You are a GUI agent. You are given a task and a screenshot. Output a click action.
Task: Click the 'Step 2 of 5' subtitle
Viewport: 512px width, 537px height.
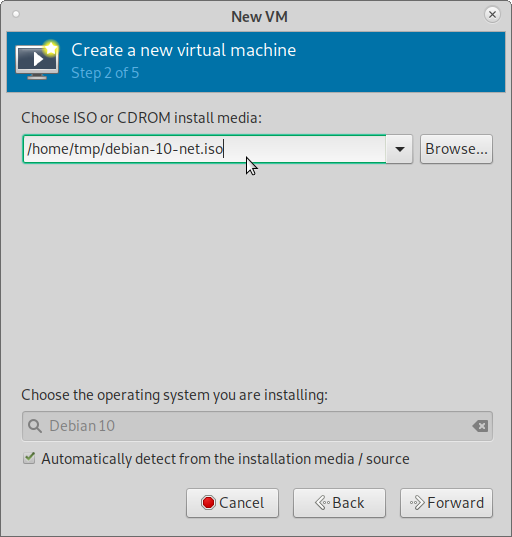(105, 73)
